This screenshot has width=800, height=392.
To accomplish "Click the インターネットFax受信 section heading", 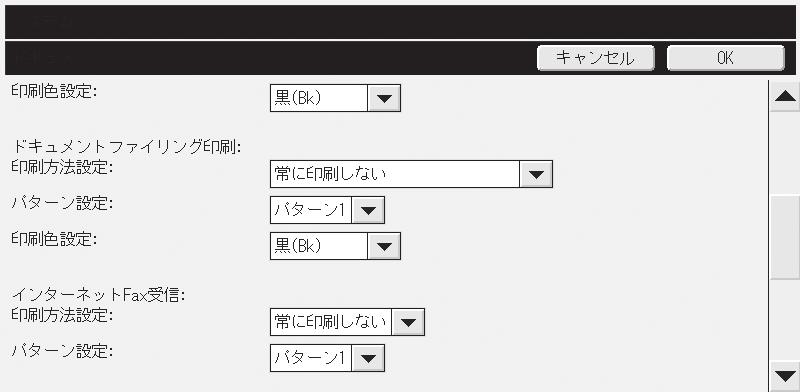I will point(98,295).
